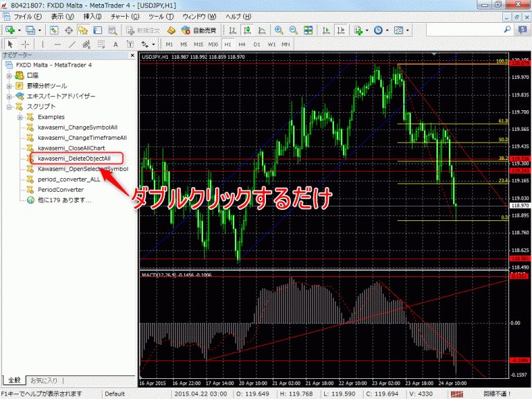This screenshot has height=399, width=532.
Task: Switch to M5 timeframe
Action: click(x=184, y=44)
